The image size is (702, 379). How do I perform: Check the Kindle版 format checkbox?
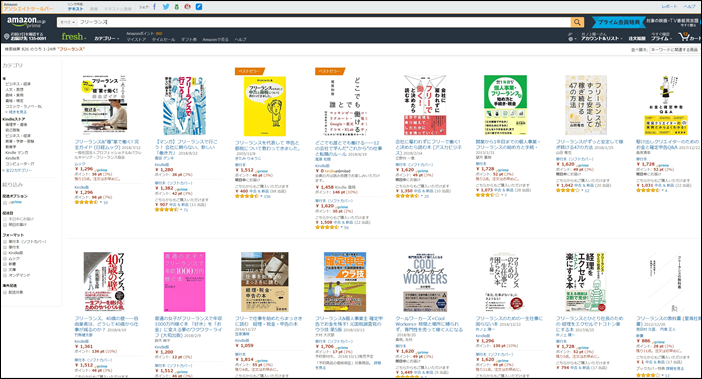(x=5, y=253)
